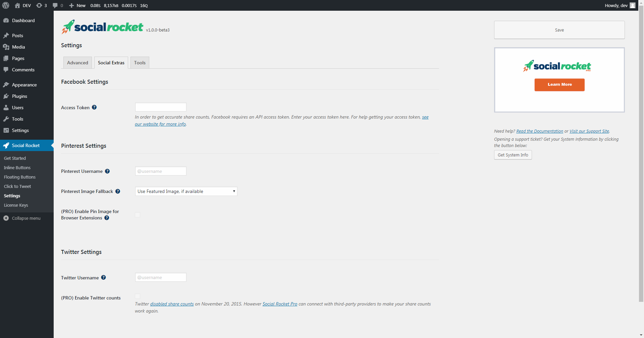This screenshot has height=338, width=644.
Task: Open Read the Documentation link
Action: [x=540, y=131]
